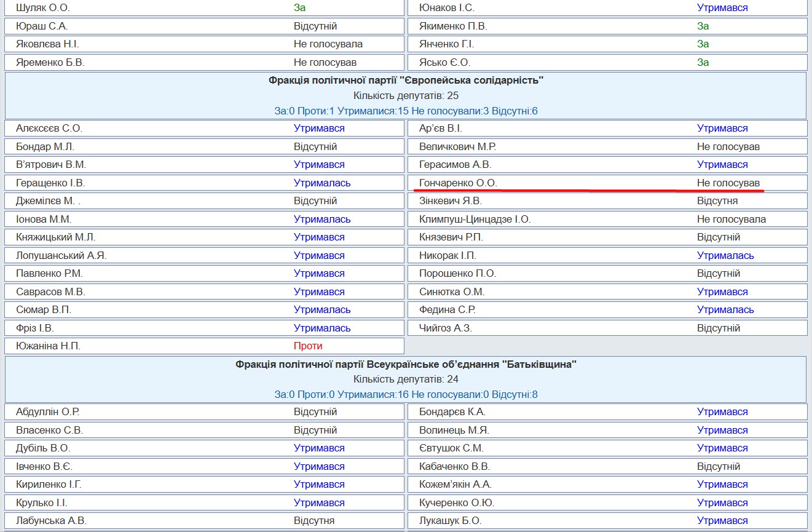Click the name "В'ятрович В.М."
This screenshot has width=812, height=532.
coord(51,165)
